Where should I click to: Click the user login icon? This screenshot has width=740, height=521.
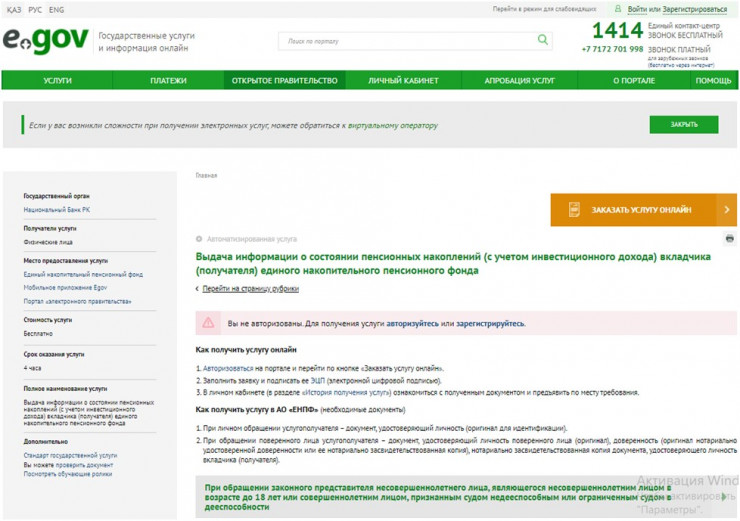tap(618, 9)
